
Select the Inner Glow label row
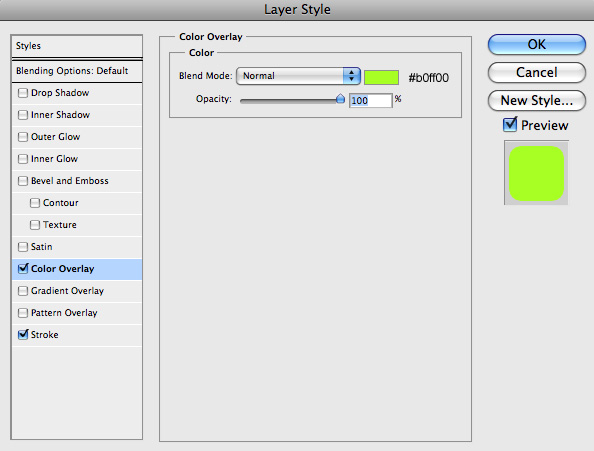point(77,159)
